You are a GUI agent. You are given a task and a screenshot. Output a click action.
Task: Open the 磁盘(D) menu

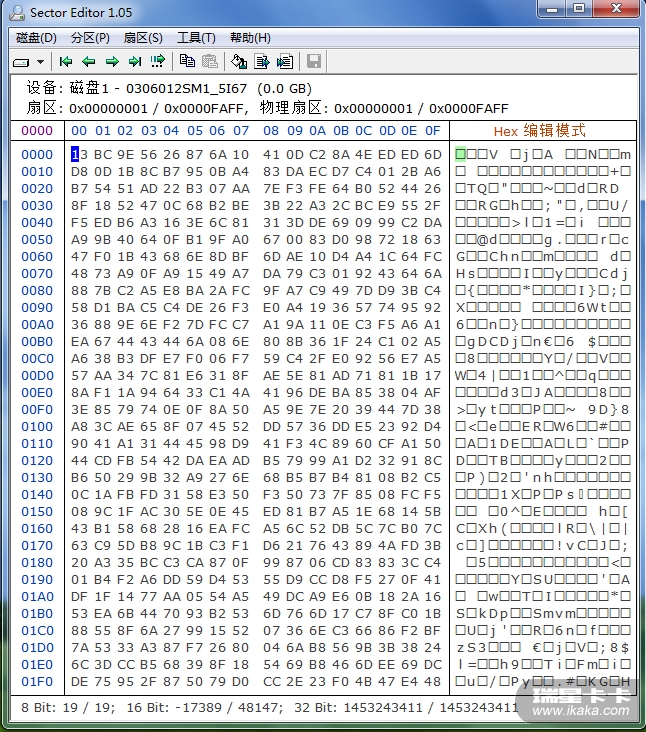pos(36,38)
